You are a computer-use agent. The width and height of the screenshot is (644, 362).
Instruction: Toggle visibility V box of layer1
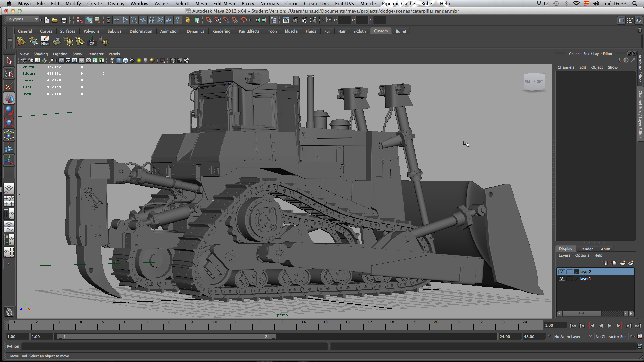pyautogui.click(x=562, y=279)
